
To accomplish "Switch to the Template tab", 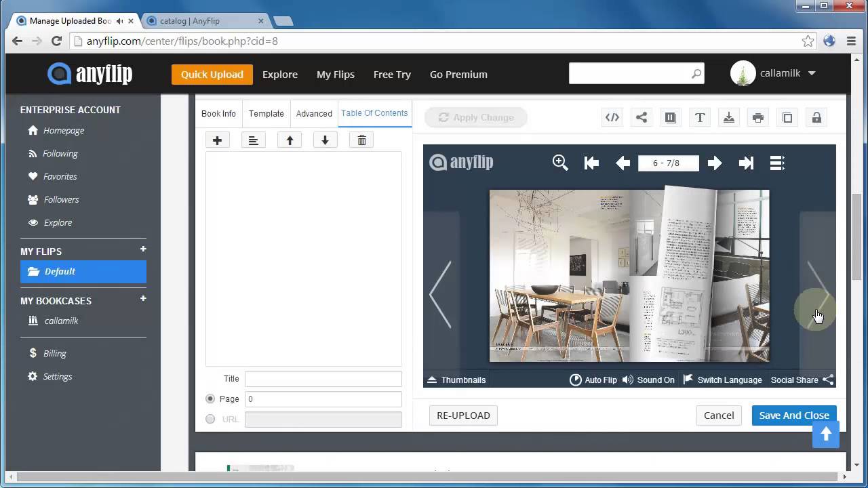I will point(267,114).
